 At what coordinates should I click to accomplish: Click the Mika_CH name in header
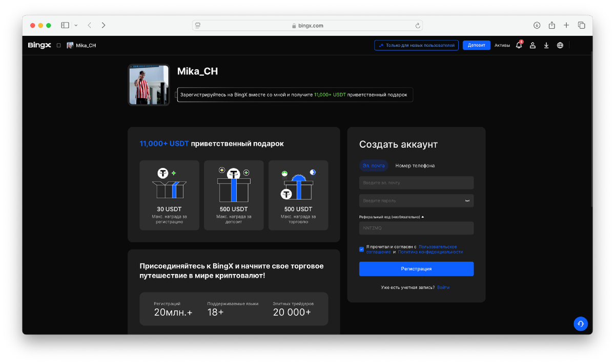click(x=86, y=46)
